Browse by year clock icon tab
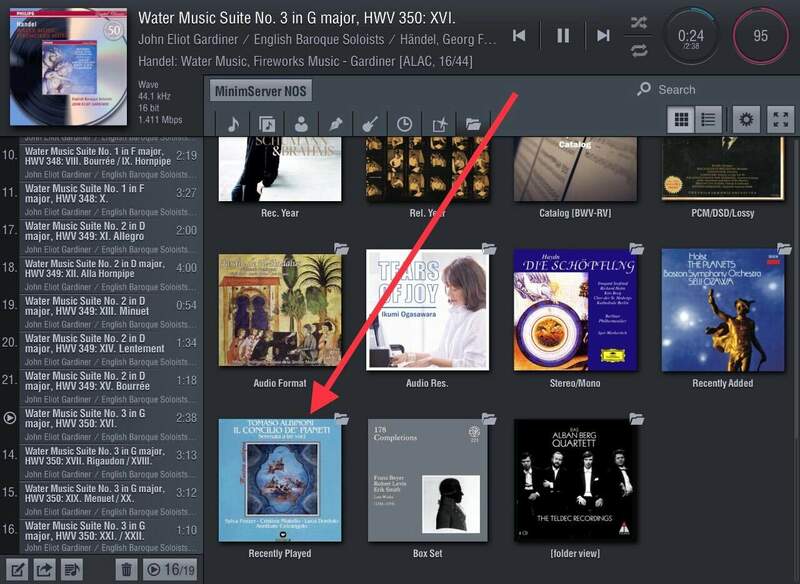Screen dimensions: 800x584 point(404,124)
